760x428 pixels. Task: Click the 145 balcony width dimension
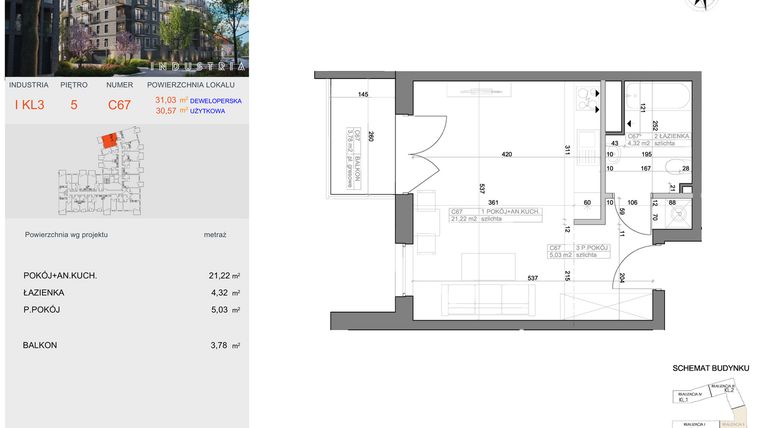[x=363, y=95]
